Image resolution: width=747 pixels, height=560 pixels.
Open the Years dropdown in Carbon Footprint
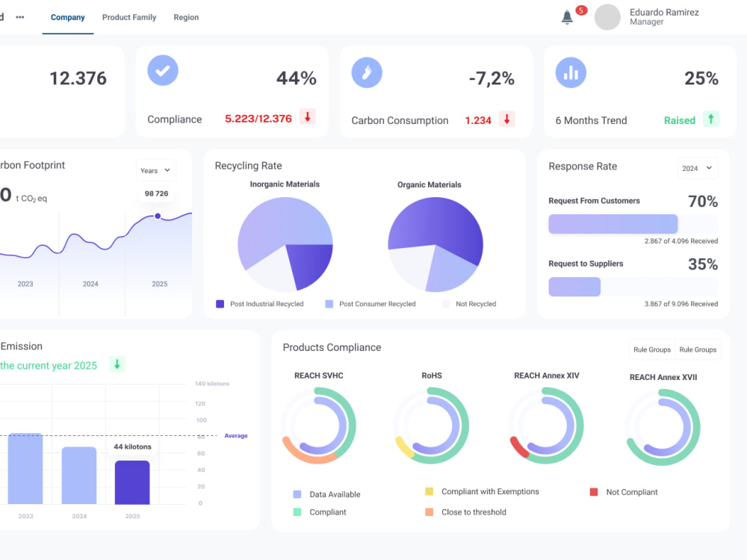point(155,170)
